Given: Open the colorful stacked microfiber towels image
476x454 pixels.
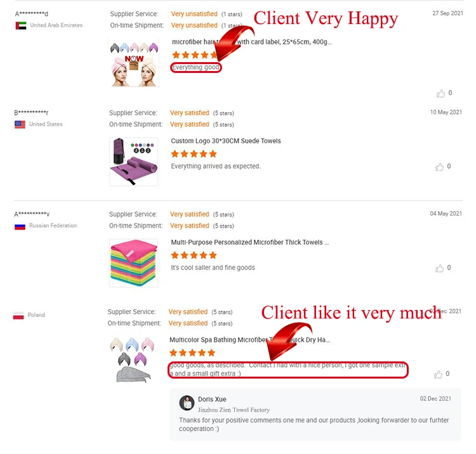Looking at the screenshot, I should pos(133,263).
